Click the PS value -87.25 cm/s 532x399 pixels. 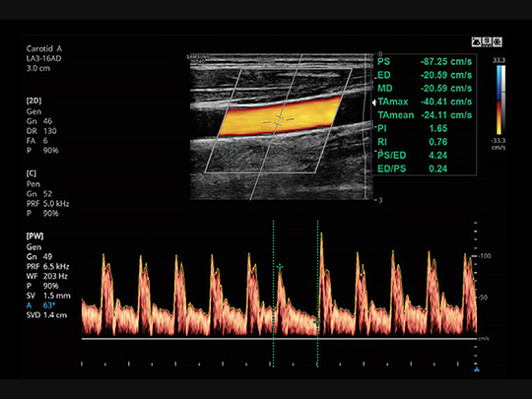(446, 62)
